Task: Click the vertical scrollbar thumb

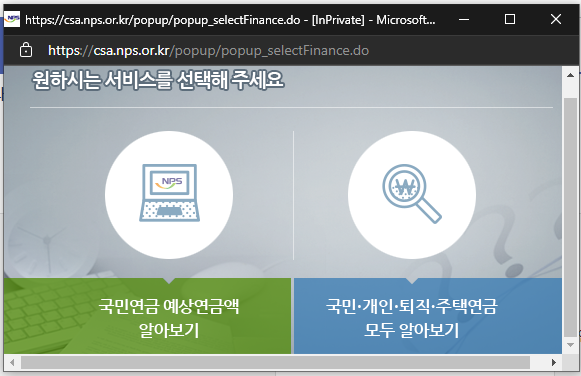Action: pyautogui.click(x=571, y=217)
